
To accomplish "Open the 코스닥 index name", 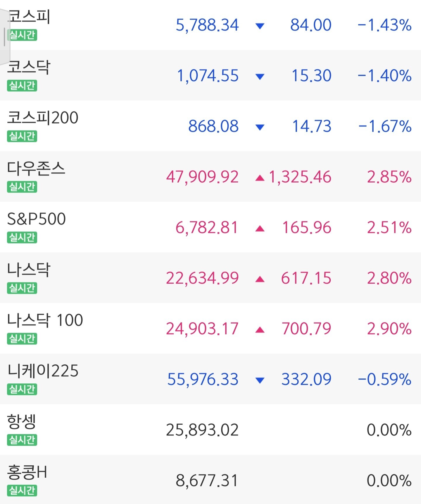I will click(29, 67).
